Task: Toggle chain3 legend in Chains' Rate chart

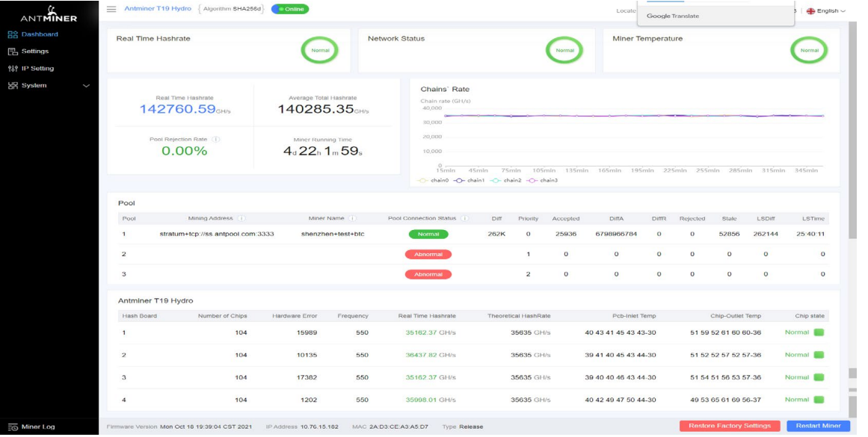Action: click(x=543, y=180)
